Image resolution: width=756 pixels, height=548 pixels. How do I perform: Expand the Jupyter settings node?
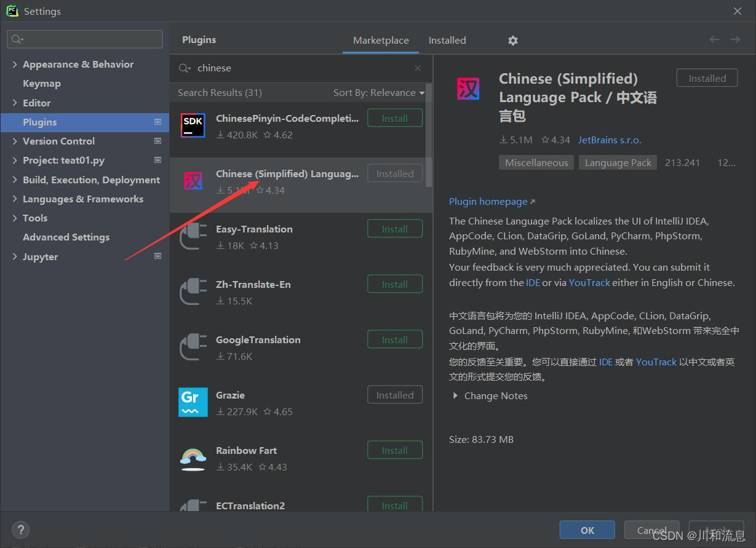(15, 256)
